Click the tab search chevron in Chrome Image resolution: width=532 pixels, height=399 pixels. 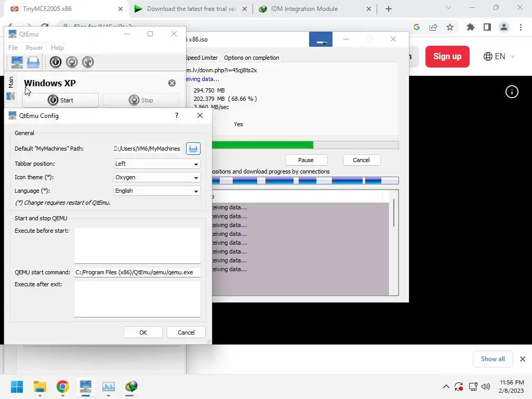click(x=448, y=7)
